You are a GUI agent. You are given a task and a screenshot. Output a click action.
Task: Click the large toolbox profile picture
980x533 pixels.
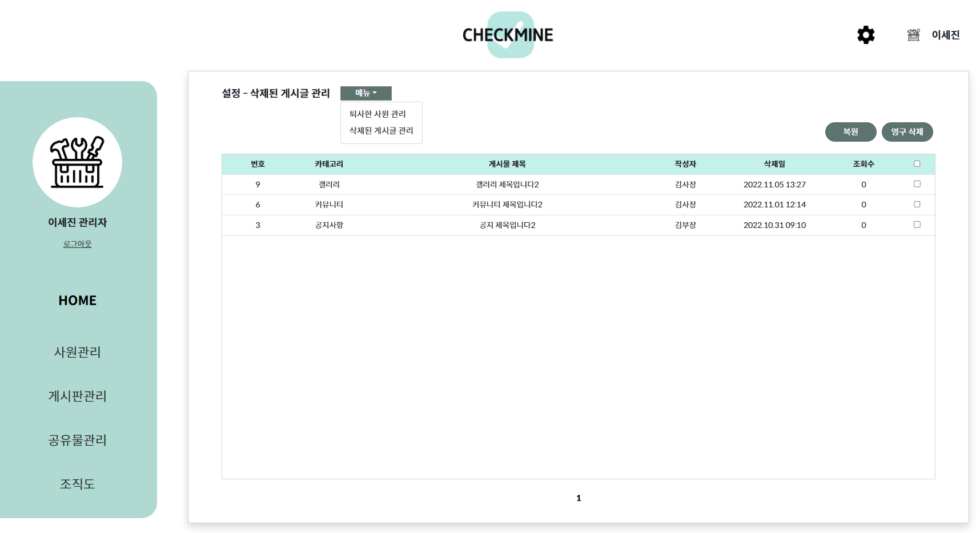(77, 162)
